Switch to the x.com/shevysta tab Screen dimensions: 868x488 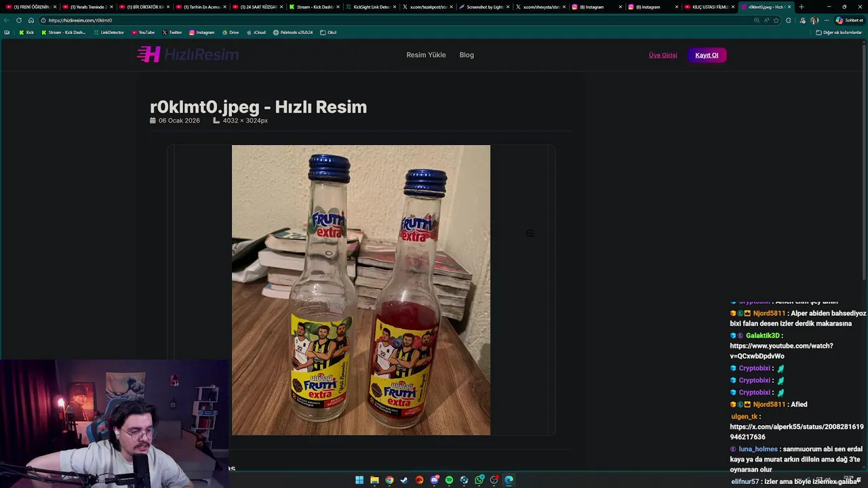coord(539,7)
